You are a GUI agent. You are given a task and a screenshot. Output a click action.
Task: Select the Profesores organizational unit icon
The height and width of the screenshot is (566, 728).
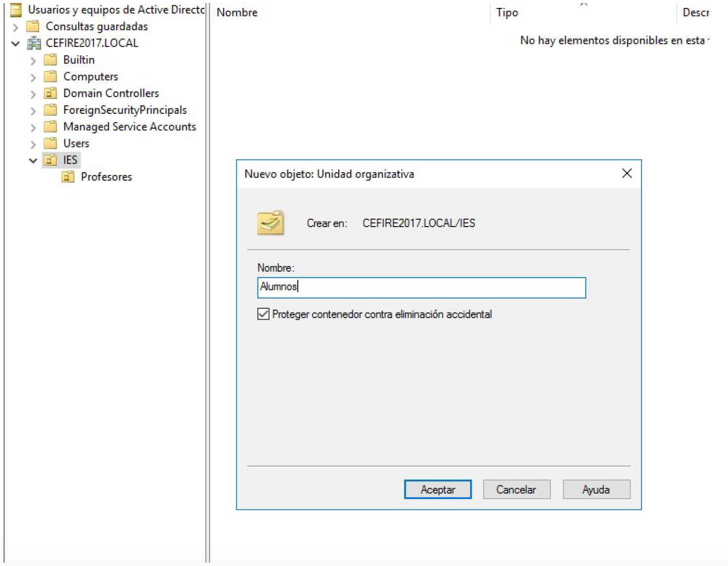pyautogui.click(x=68, y=177)
